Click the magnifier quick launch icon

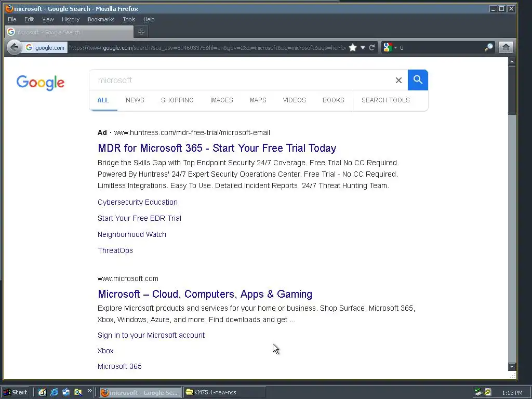click(78, 393)
